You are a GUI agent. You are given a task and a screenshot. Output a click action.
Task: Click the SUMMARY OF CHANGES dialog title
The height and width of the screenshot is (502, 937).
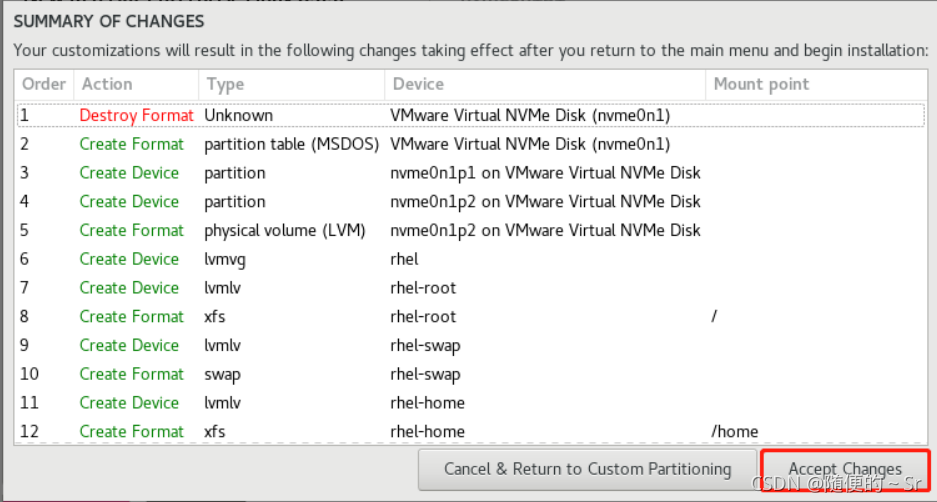(x=109, y=22)
